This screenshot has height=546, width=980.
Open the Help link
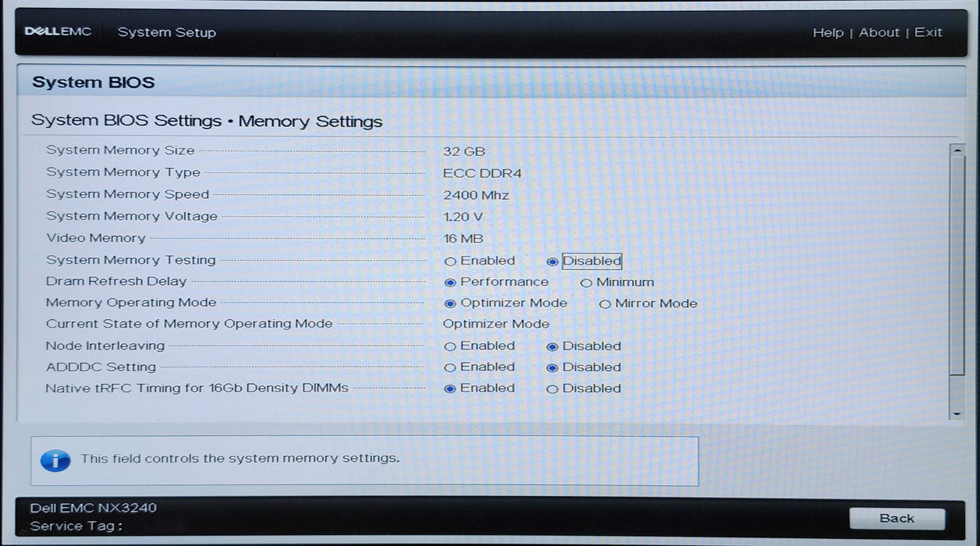[x=828, y=32]
